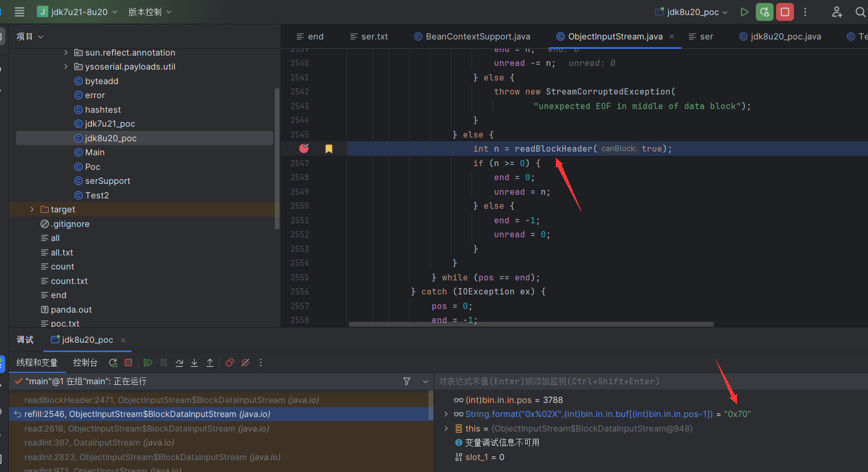This screenshot has width=868, height=472.
Task: Open the jdk8u20_poc run configuration dropdown
Action: (x=691, y=12)
